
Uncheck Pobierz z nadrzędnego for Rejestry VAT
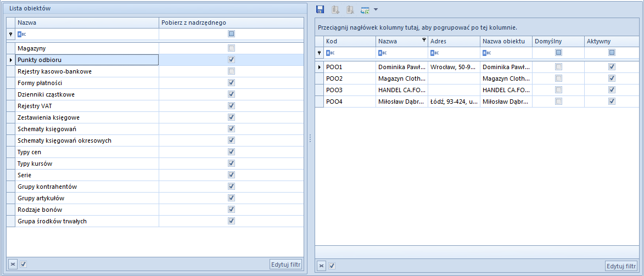tap(231, 106)
